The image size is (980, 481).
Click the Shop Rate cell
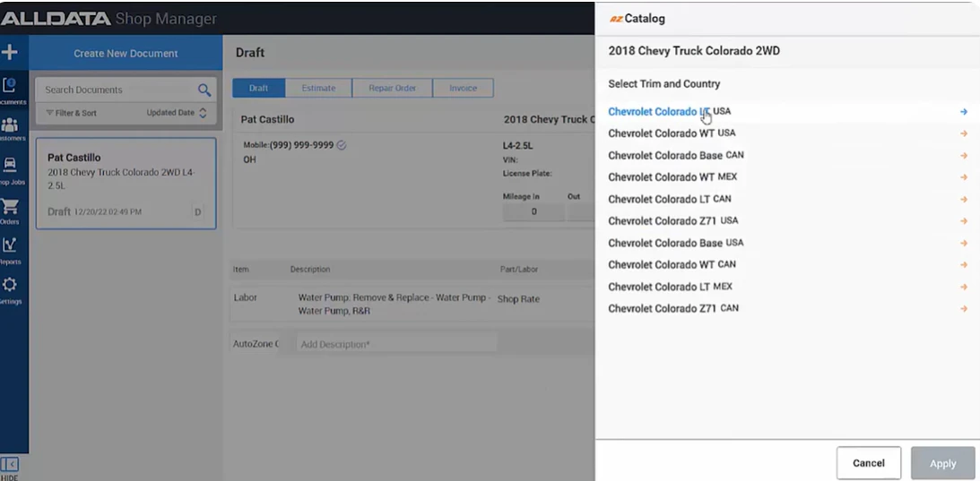click(x=518, y=299)
